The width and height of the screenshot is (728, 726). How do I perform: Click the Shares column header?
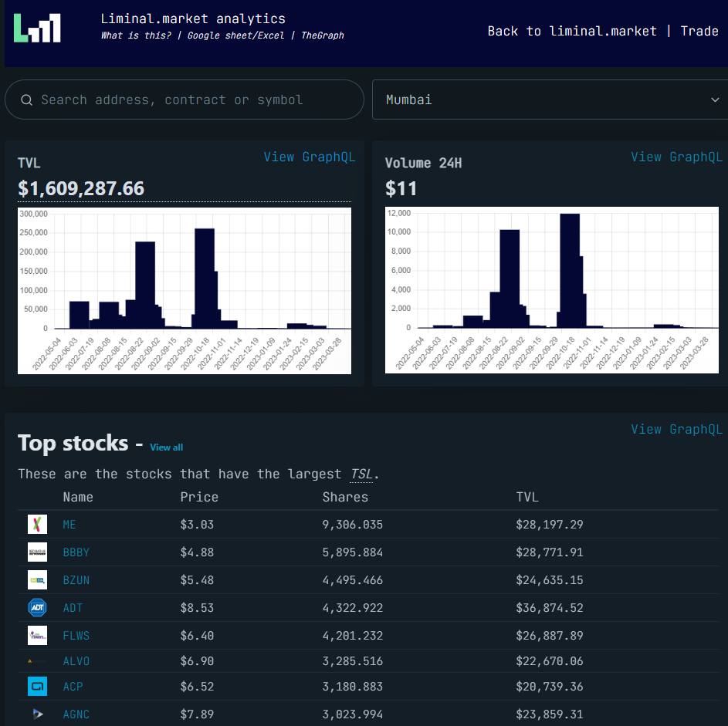(345, 498)
